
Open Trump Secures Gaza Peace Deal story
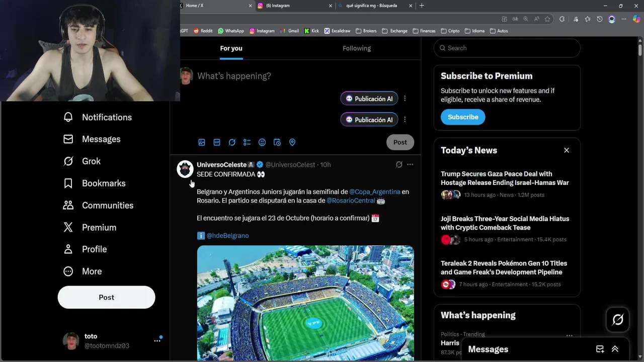[x=505, y=178]
